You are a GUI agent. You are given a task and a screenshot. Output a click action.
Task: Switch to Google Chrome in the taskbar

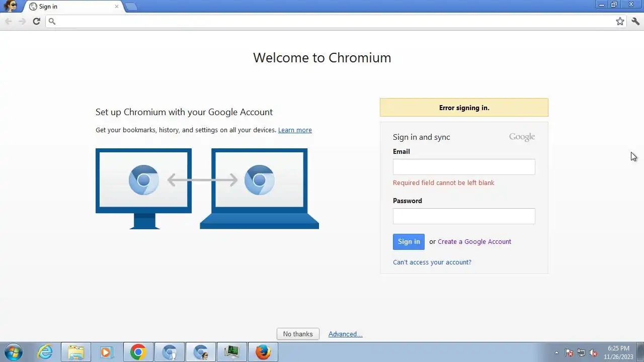[x=138, y=352]
